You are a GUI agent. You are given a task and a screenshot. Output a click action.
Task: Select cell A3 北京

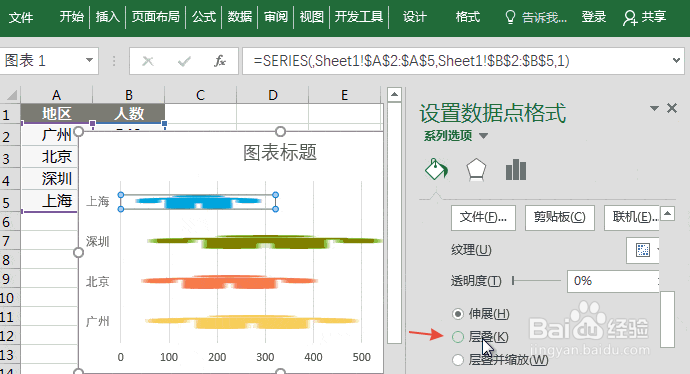coord(49,157)
